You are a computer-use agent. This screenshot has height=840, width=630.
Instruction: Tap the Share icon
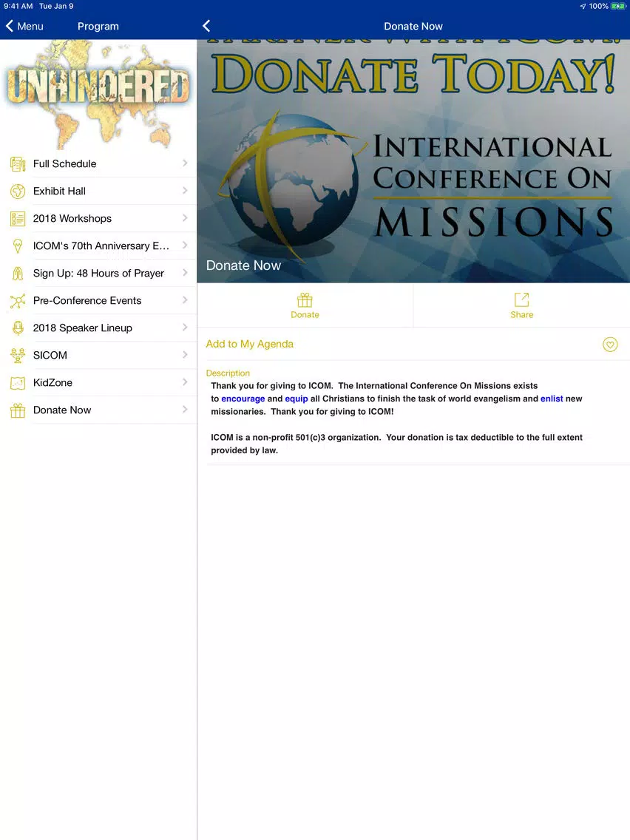click(521, 300)
